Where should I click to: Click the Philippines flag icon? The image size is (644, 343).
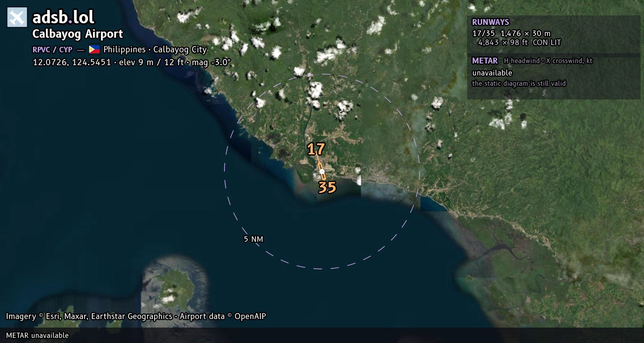94,49
